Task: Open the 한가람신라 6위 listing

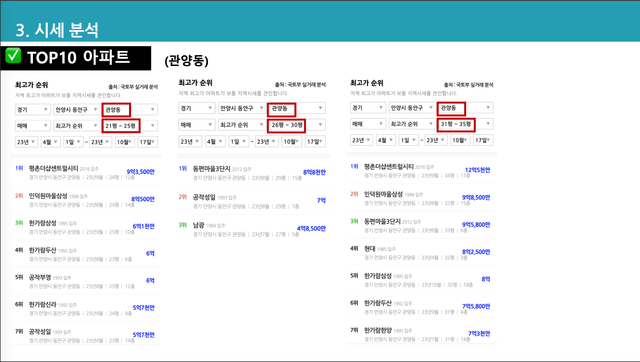Action: click(x=86, y=309)
